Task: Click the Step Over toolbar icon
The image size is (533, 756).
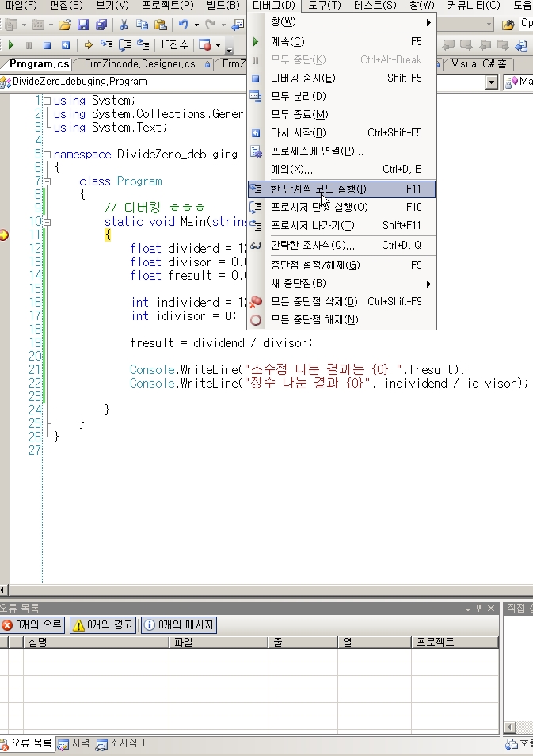Action: tap(124, 45)
